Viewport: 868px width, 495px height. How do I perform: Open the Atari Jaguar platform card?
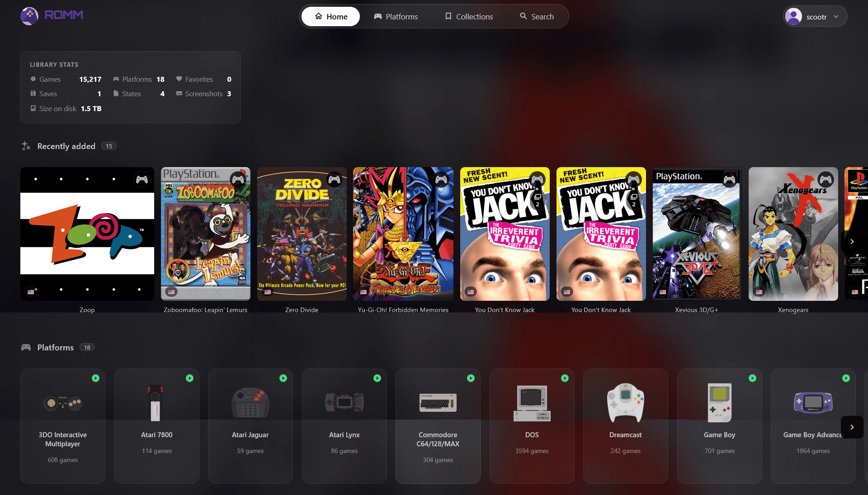click(x=250, y=426)
